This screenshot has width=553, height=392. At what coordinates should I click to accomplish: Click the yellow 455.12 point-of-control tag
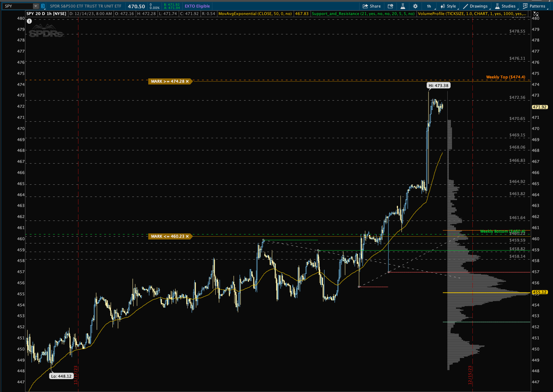539,293
